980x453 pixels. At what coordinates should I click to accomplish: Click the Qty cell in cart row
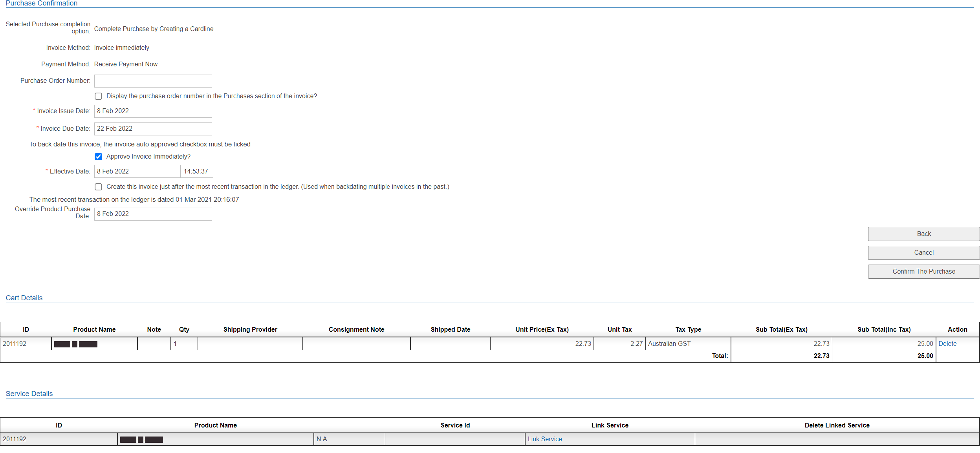pos(184,344)
